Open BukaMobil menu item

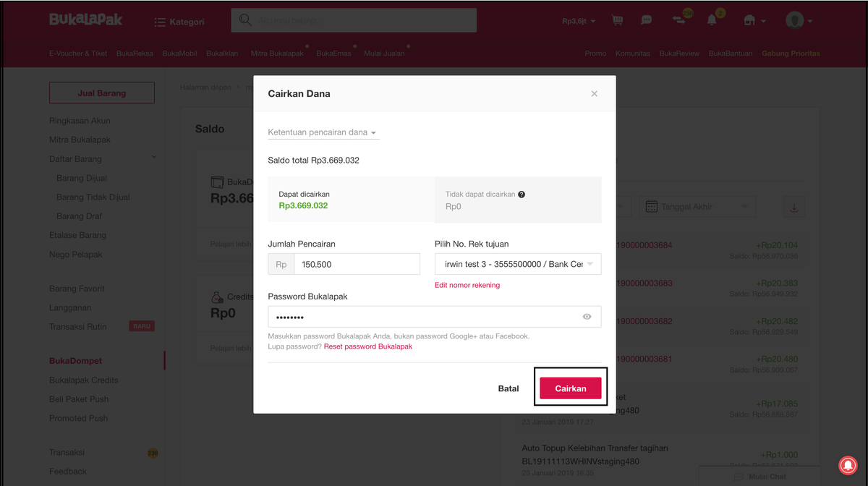180,54
